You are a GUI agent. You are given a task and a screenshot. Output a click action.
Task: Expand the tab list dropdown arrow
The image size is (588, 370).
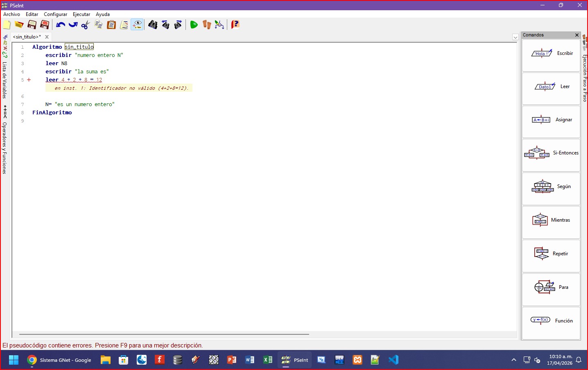coord(515,37)
